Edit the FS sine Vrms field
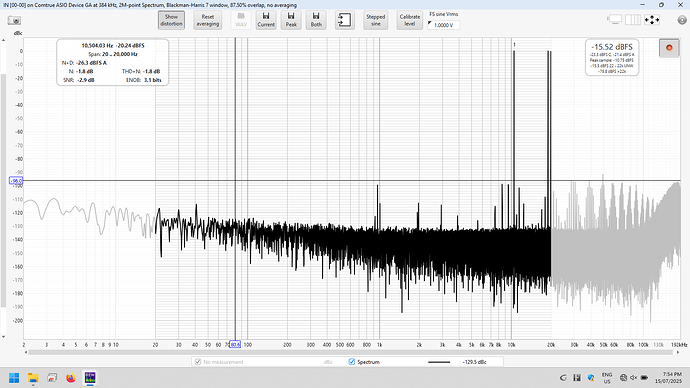The width and height of the screenshot is (690, 388). [x=444, y=25]
